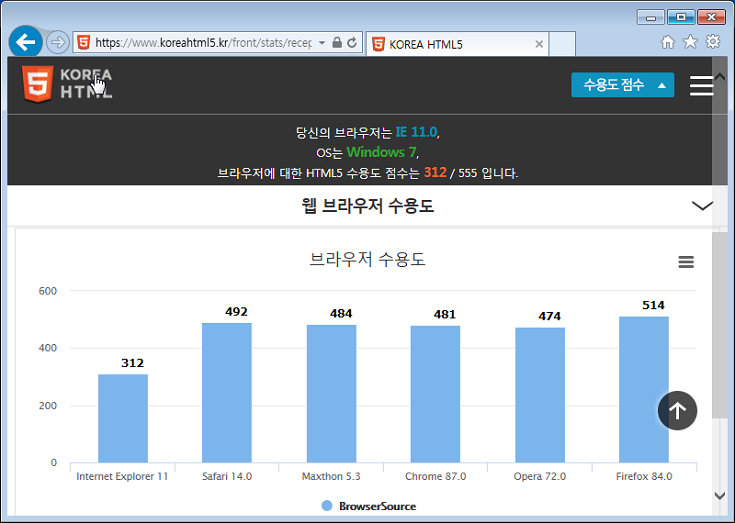Open the site hamburger menu
735x523 pixels.
701,86
